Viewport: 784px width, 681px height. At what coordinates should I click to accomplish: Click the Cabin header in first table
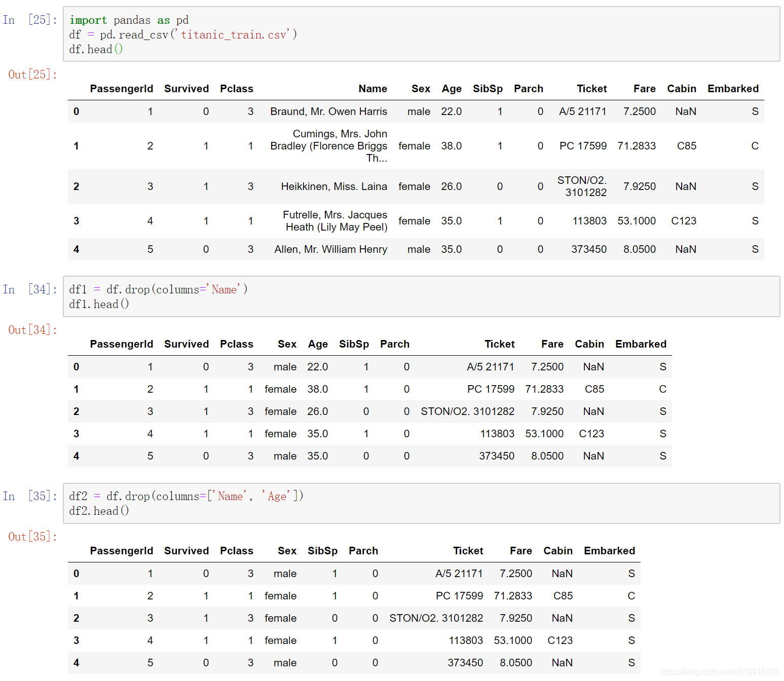pyautogui.click(x=681, y=89)
